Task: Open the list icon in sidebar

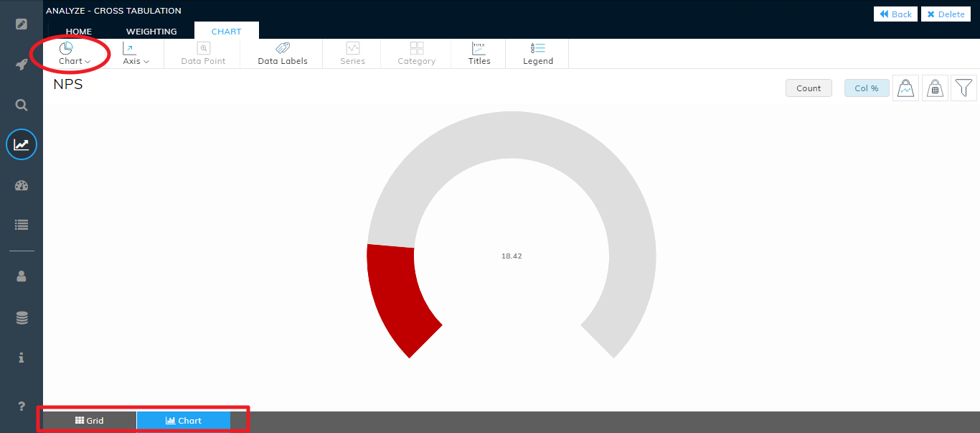Action: pyautogui.click(x=22, y=225)
